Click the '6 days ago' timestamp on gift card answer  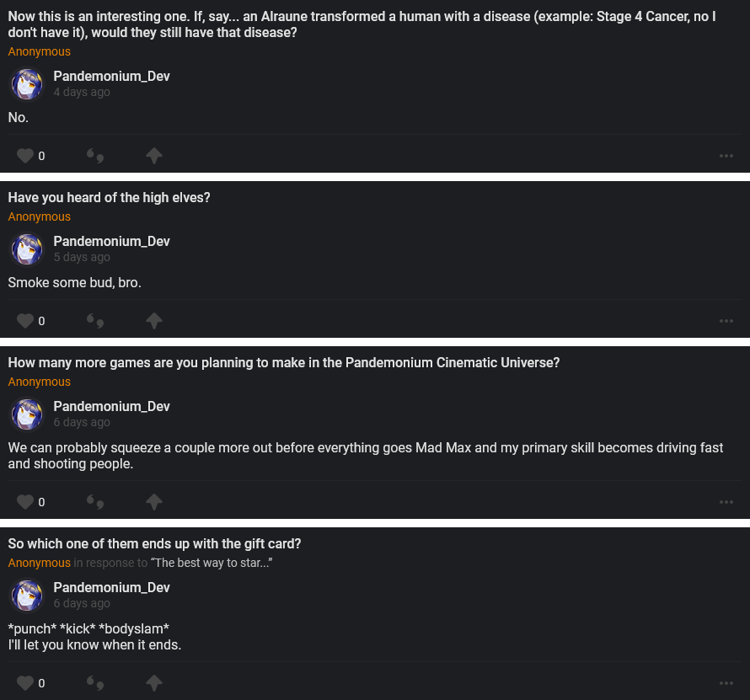click(x=82, y=604)
